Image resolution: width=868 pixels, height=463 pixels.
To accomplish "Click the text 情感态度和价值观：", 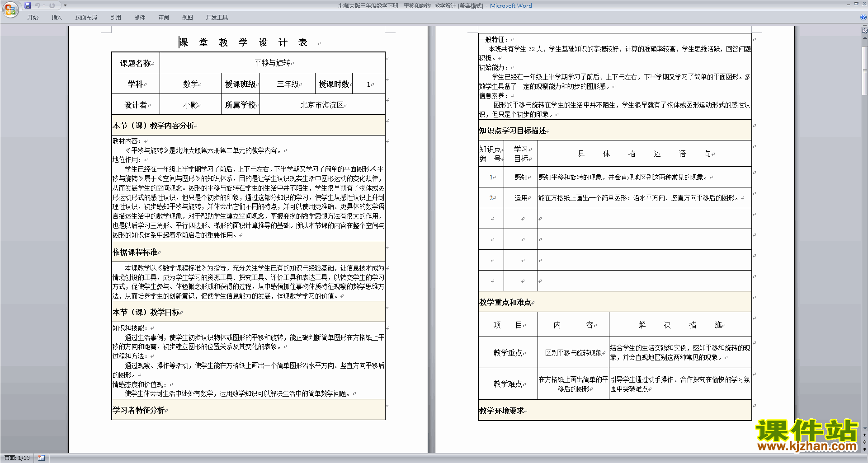I will click(140, 384).
